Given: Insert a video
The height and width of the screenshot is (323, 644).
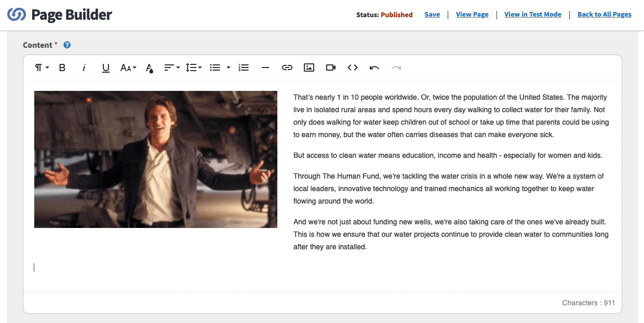Looking at the screenshot, I should point(331,68).
